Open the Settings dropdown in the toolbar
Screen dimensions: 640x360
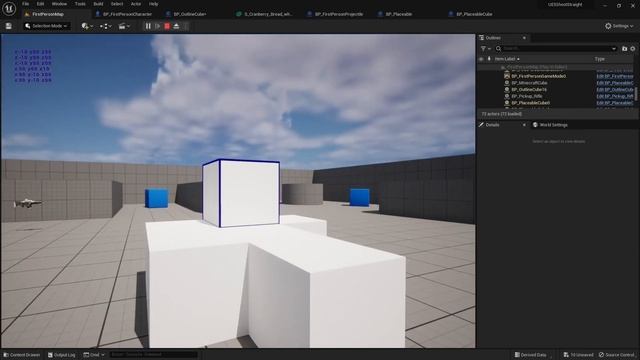click(x=619, y=26)
